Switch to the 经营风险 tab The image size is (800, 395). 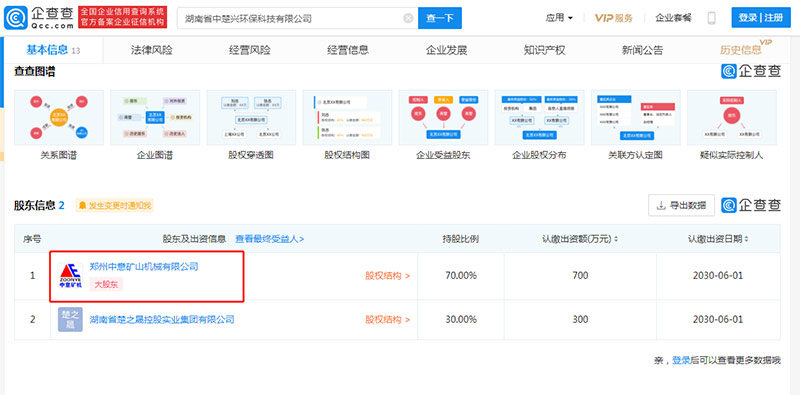[249, 50]
